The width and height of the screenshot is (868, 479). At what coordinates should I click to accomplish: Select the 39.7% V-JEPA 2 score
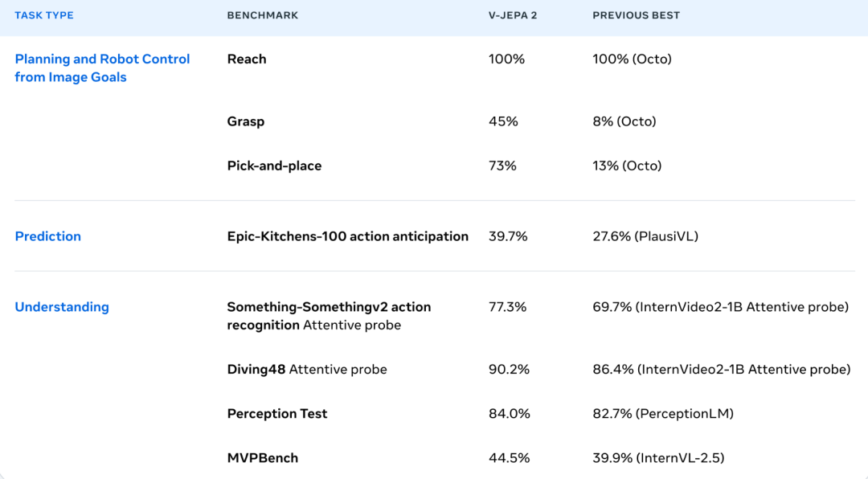click(x=510, y=236)
